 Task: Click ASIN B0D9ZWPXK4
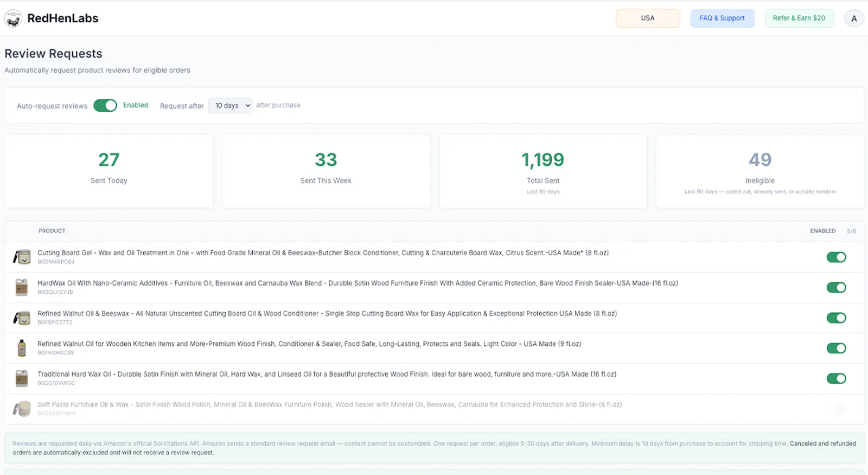[x=56, y=414]
